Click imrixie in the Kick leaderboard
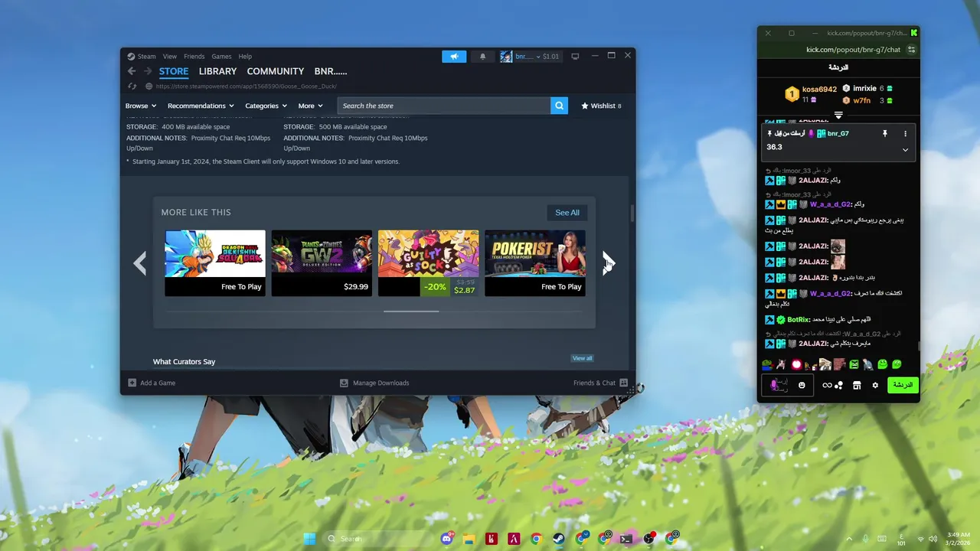The image size is (980, 551). [x=864, y=89]
